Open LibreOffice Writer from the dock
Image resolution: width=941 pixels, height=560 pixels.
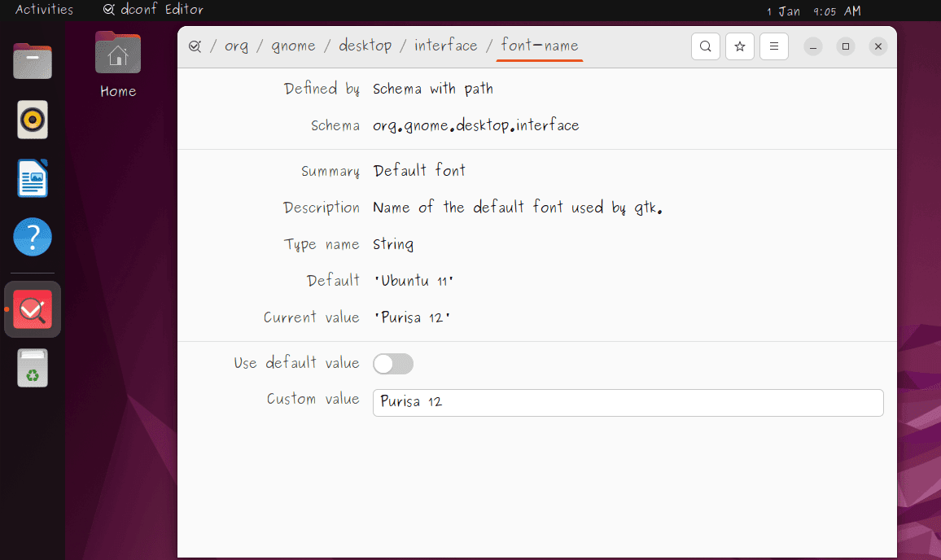33,178
